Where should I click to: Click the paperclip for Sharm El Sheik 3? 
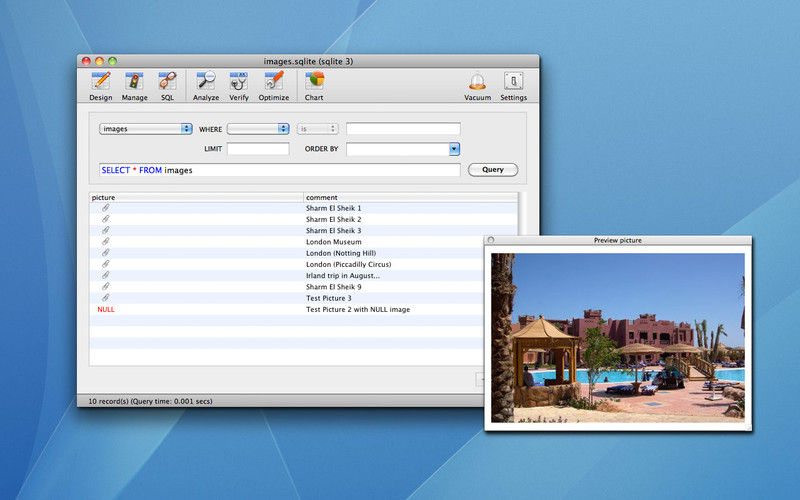pos(106,230)
